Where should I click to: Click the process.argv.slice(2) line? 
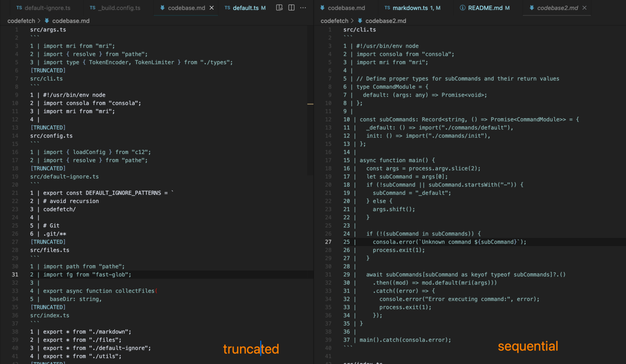click(x=412, y=168)
